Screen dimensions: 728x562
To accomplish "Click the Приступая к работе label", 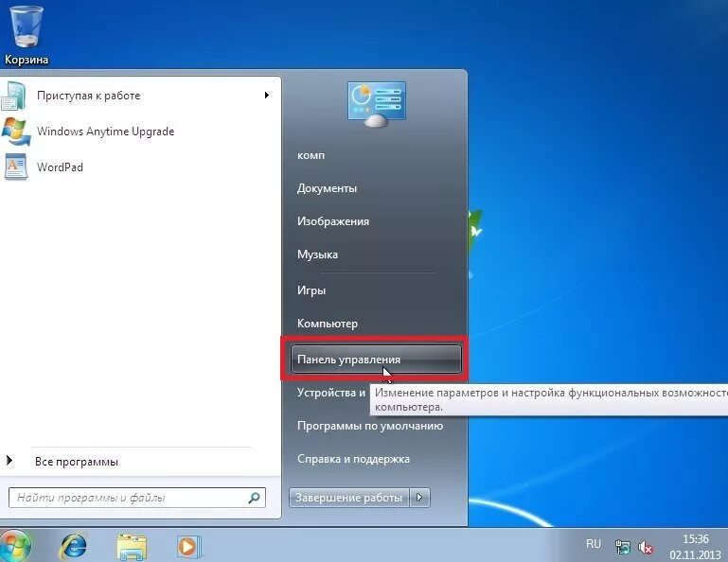I will [x=88, y=96].
